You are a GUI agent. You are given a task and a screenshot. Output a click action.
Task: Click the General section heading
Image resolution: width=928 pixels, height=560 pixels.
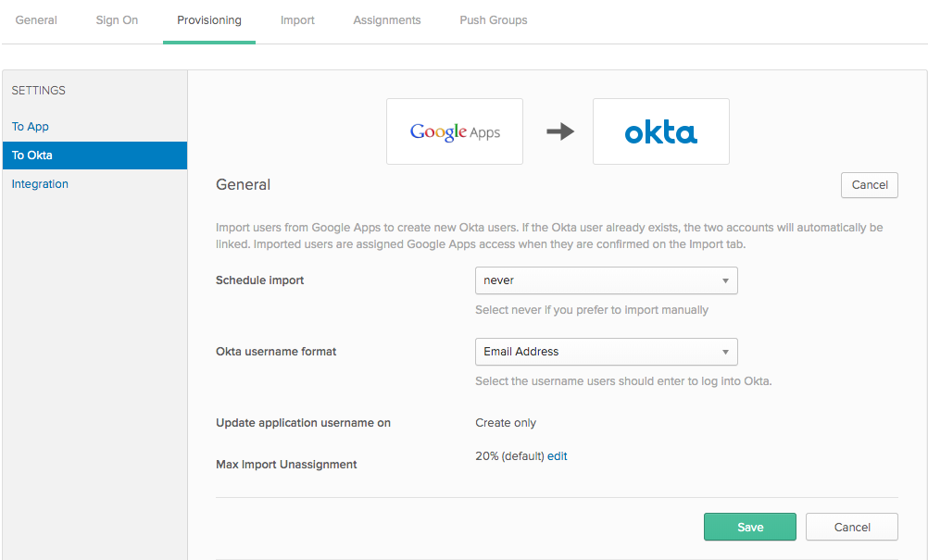pyautogui.click(x=244, y=184)
